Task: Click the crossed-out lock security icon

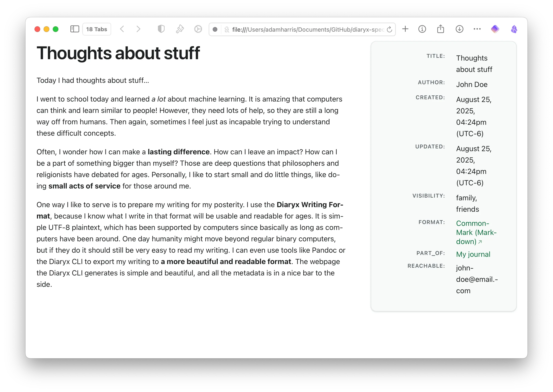Action: pyautogui.click(x=227, y=29)
